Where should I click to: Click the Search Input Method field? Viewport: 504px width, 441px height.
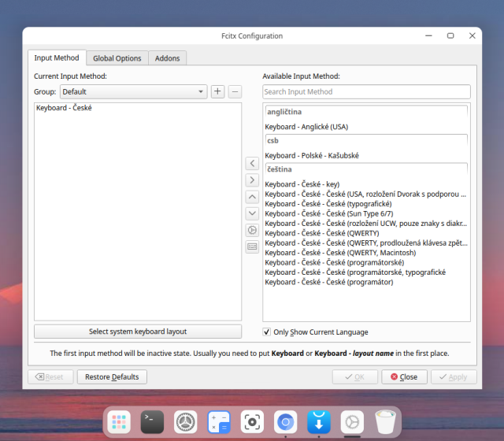366,92
